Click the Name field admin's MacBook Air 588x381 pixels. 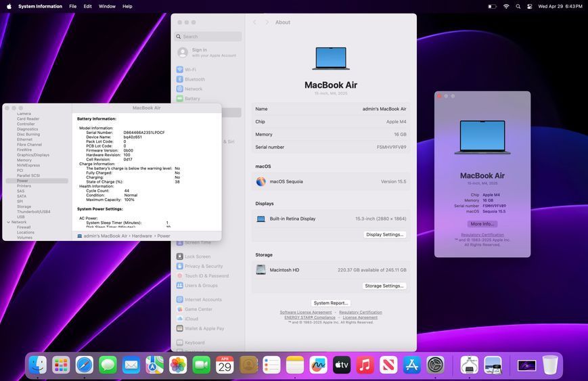[x=384, y=109]
